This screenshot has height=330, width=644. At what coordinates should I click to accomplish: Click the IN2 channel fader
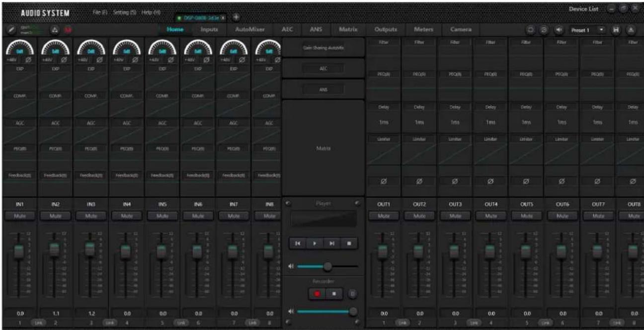click(x=54, y=249)
